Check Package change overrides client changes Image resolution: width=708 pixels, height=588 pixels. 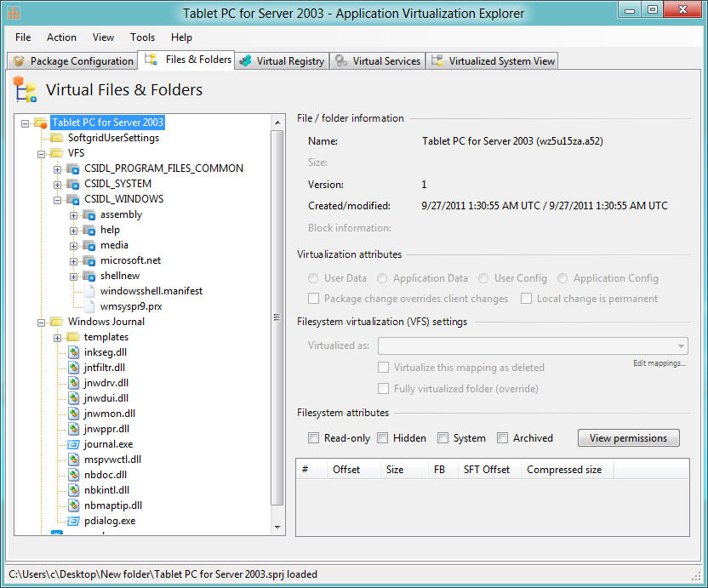313,299
